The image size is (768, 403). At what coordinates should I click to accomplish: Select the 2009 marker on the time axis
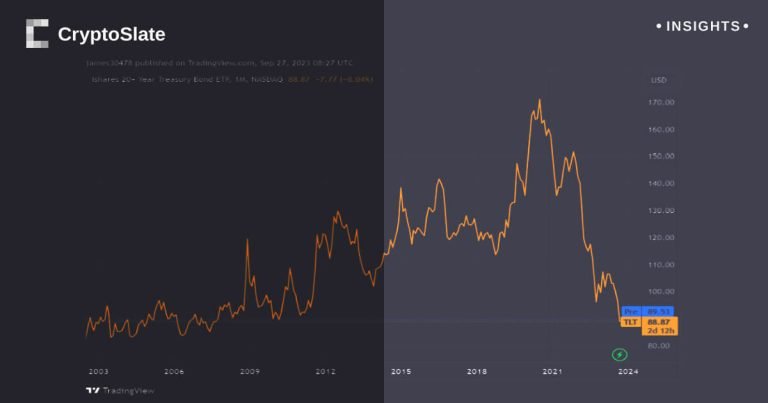coord(250,372)
